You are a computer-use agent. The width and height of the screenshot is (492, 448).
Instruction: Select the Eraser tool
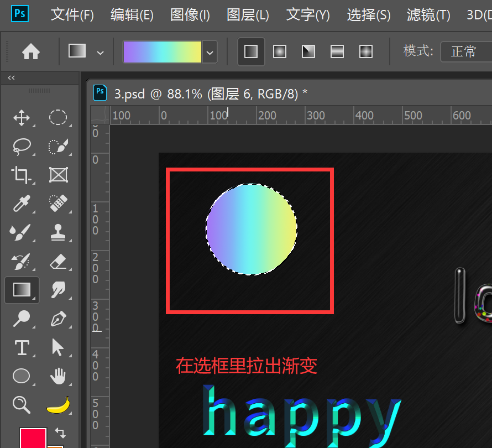click(59, 261)
